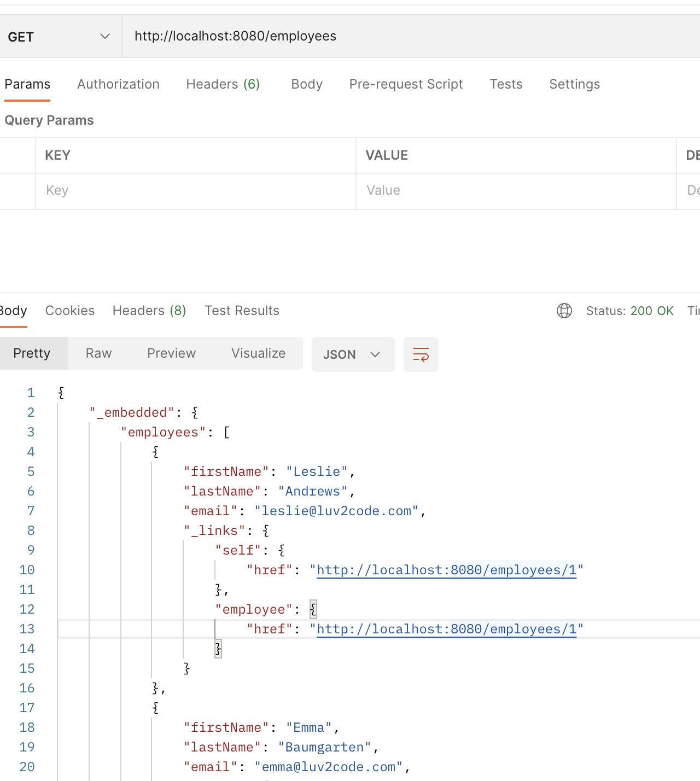This screenshot has height=781, width=700.
Task: Open the request Headers (6) tab
Action: (223, 84)
